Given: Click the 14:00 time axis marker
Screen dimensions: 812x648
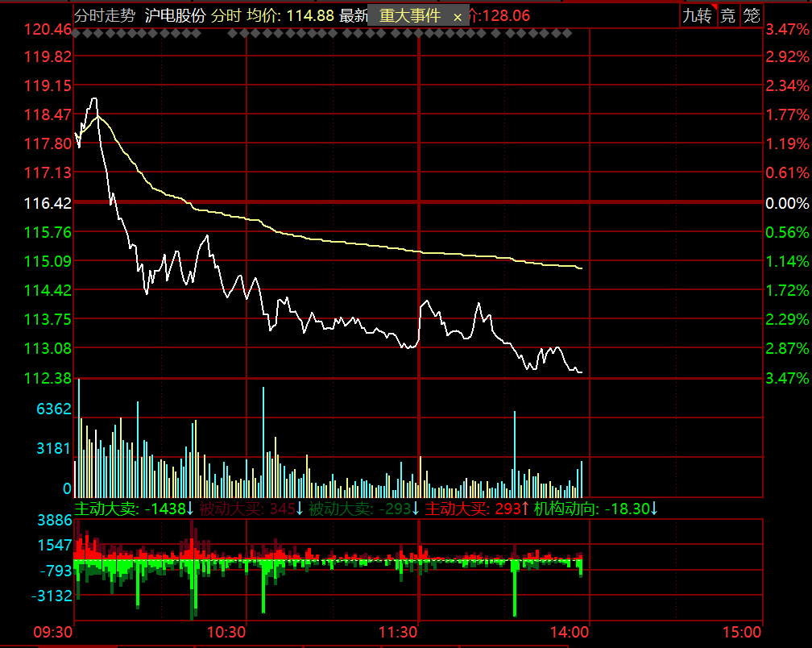Looking at the screenshot, I should (569, 632).
